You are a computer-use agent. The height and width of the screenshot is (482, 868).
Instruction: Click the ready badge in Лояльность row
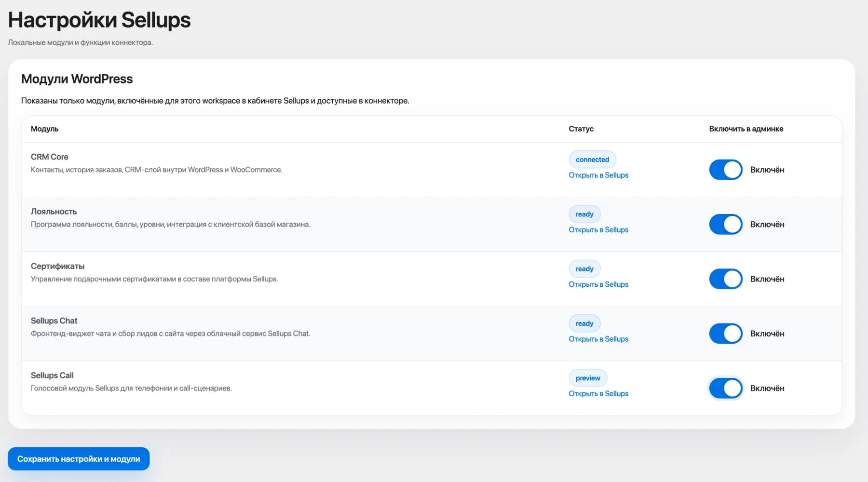point(584,214)
